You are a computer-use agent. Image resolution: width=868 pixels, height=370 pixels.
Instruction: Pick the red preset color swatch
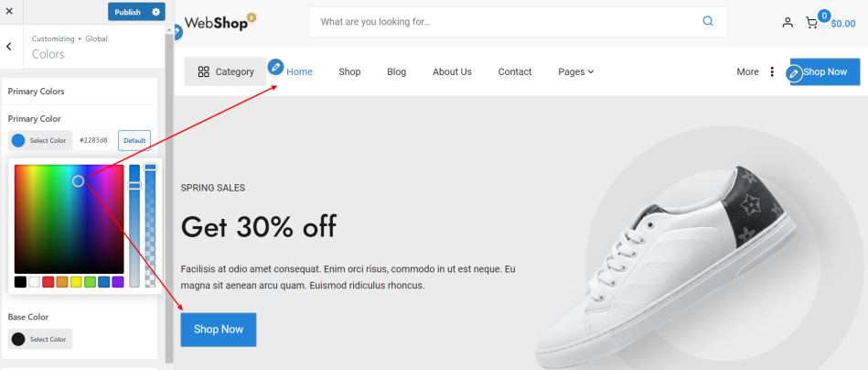coord(48,282)
